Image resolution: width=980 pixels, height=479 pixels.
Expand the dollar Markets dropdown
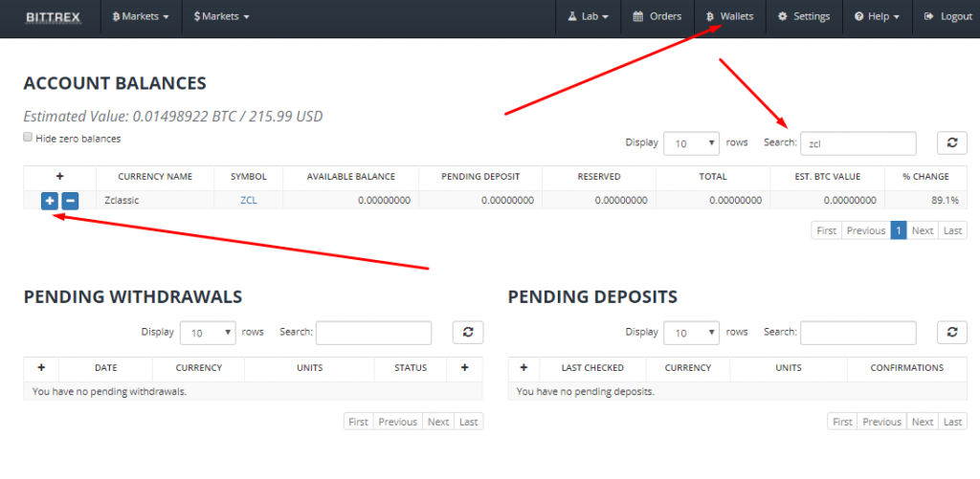click(x=221, y=17)
